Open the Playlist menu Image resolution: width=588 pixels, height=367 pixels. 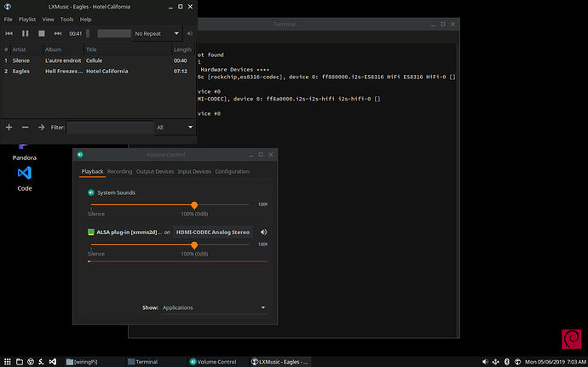pyautogui.click(x=27, y=19)
